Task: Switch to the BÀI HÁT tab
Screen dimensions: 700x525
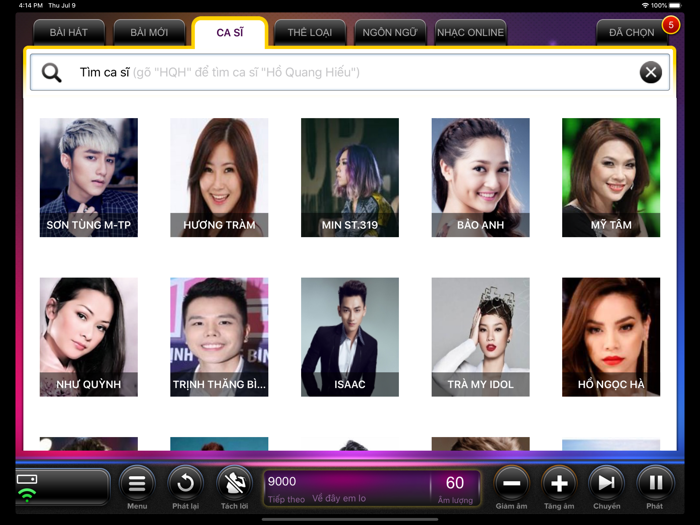Action: (69, 32)
